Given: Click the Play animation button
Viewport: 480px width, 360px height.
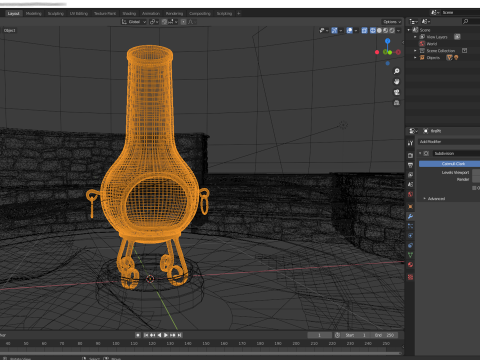Looking at the screenshot, I should click(x=166, y=335).
